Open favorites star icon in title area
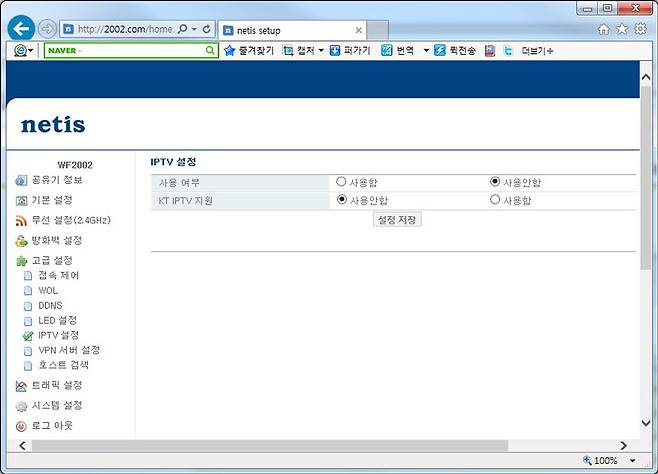 click(x=622, y=29)
